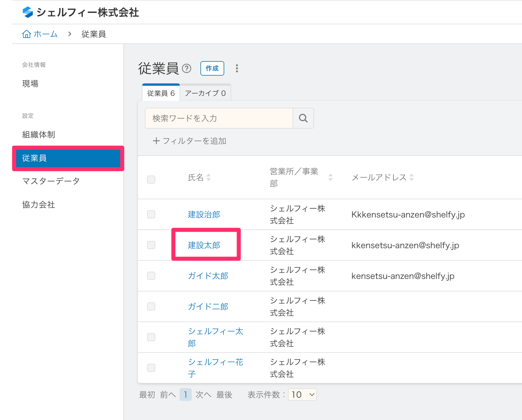Switch to the アーカイブ 0 tab

click(x=205, y=93)
